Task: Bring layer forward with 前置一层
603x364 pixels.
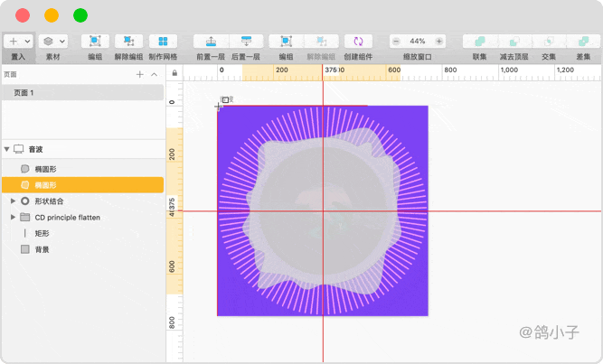Action: (x=211, y=42)
